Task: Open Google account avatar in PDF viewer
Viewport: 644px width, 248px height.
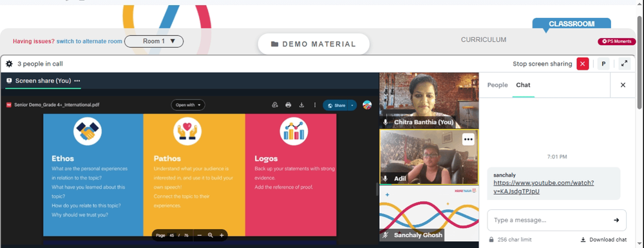Action: click(x=367, y=105)
